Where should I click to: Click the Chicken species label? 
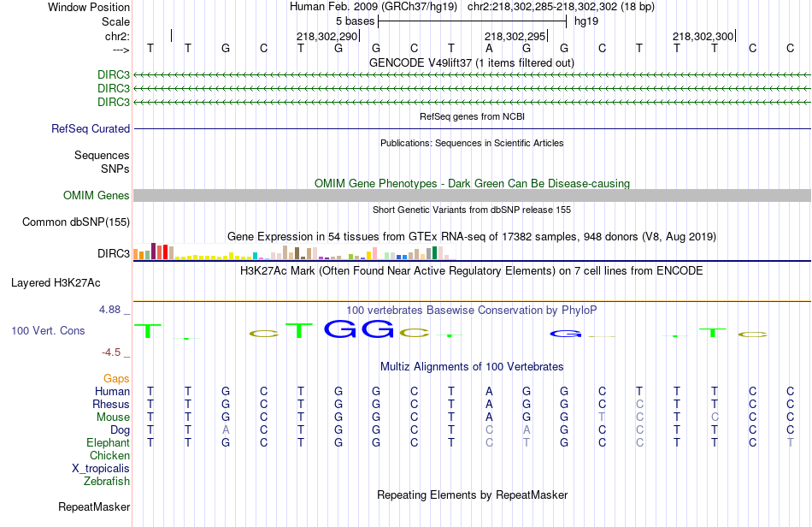[x=109, y=455]
